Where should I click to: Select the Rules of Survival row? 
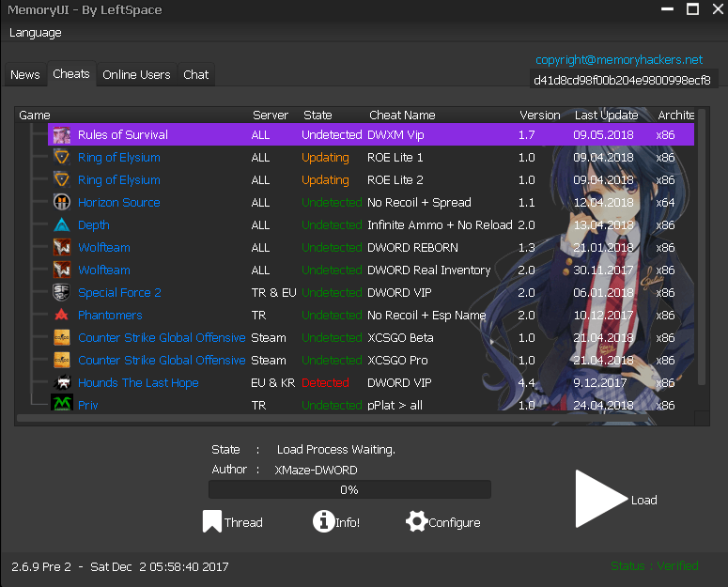[x=371, y=135]
